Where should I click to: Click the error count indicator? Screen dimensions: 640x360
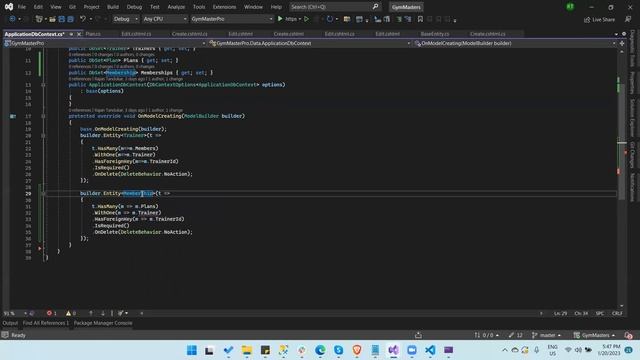coord(52,313)
